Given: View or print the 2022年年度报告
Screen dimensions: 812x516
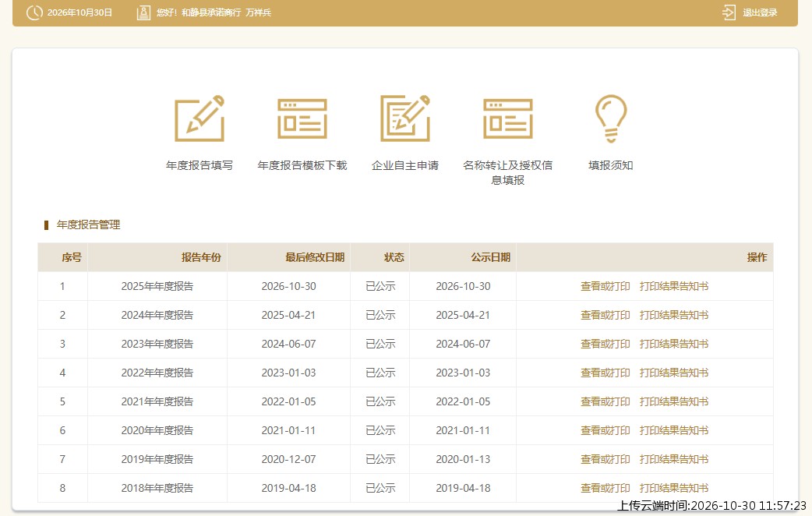Looking at the screenshot, I should pos(605,373).
